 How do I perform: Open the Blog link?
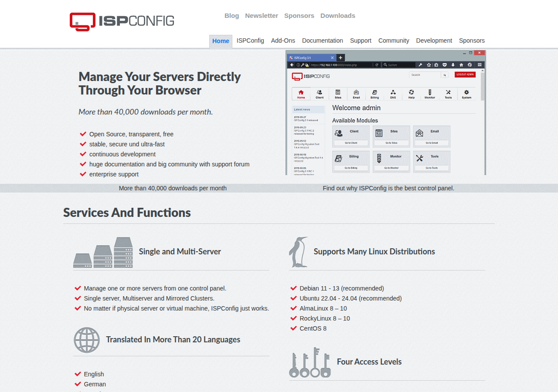click(231, 16)
